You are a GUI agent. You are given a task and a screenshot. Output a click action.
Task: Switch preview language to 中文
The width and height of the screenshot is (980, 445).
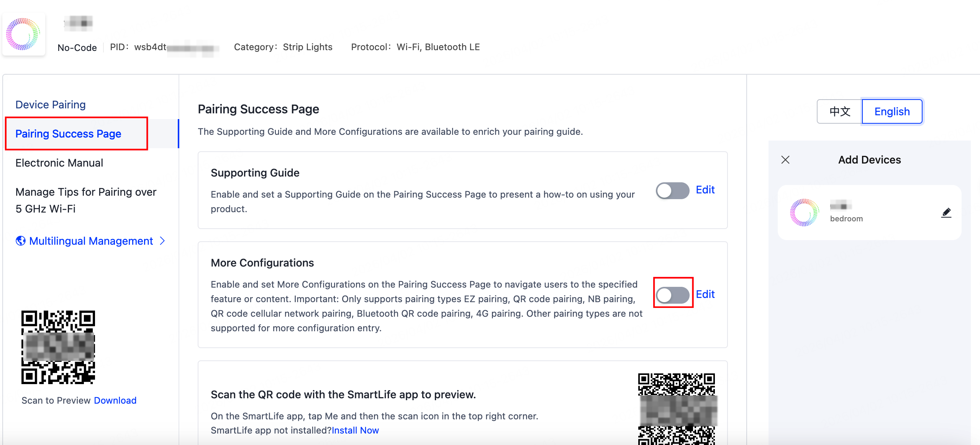[x=839, y=111]
